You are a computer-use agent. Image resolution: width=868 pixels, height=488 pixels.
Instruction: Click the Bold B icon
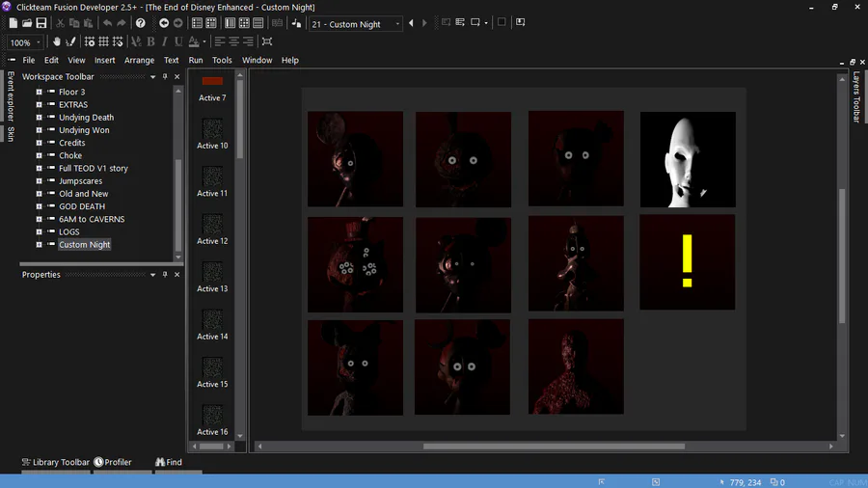click(x=150, y=41)
